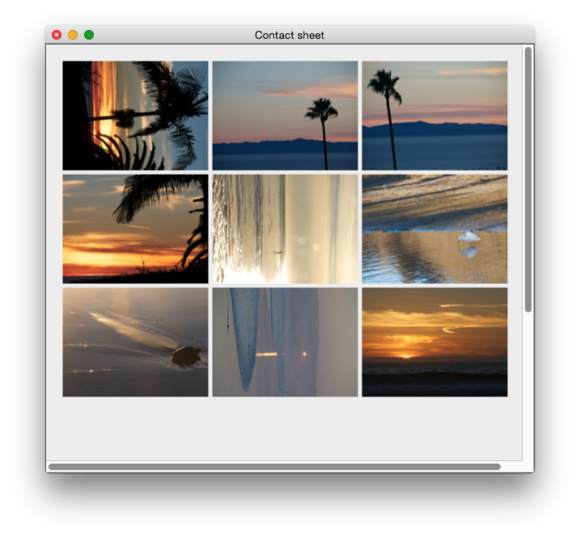Open the orange sunset with palm fronds thumbnail
The height and width of the screenshot is (538, 580).
point(135,229)
